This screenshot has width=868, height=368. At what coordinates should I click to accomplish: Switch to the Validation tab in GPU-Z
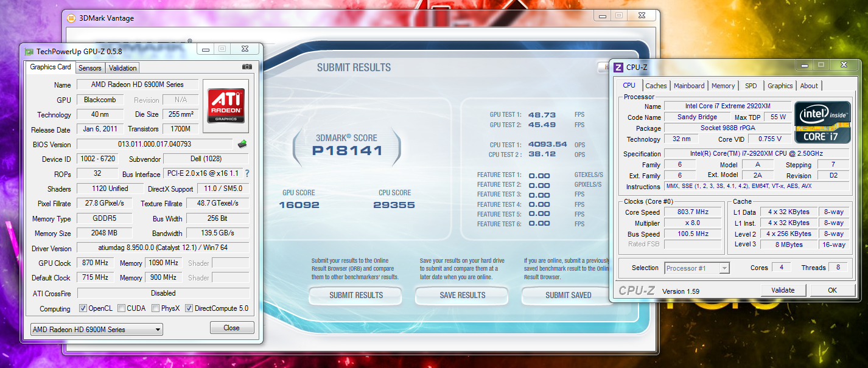tap(123, 68)
